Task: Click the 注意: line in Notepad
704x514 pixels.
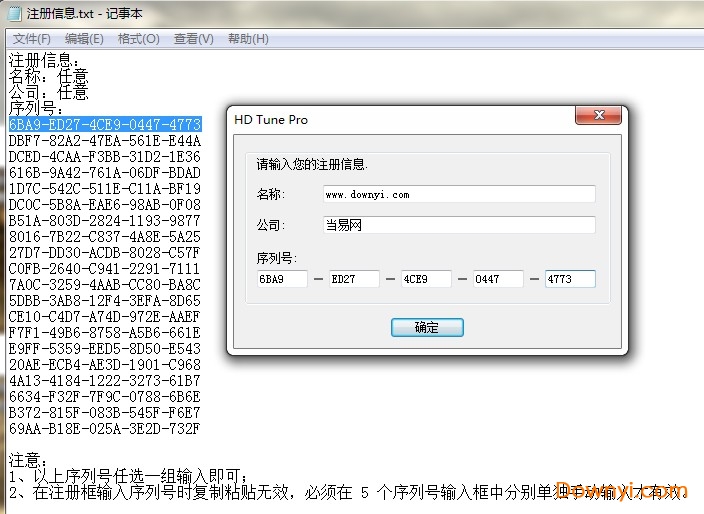Action: click(x=28, y=461)
